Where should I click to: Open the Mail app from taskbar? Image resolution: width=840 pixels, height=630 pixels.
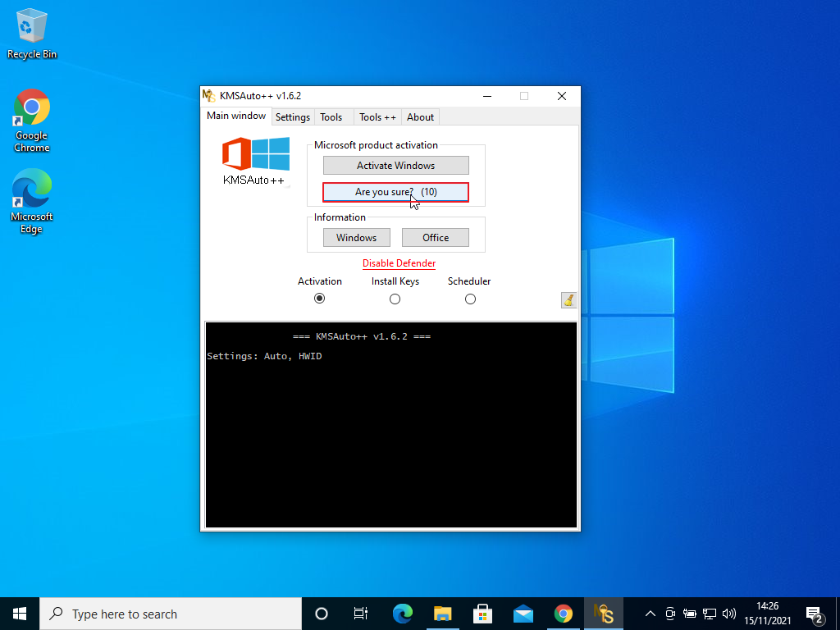[x=523, y=614]
